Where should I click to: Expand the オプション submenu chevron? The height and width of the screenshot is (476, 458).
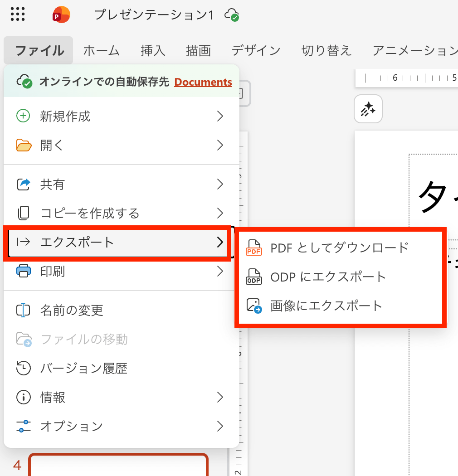(220, 426)
